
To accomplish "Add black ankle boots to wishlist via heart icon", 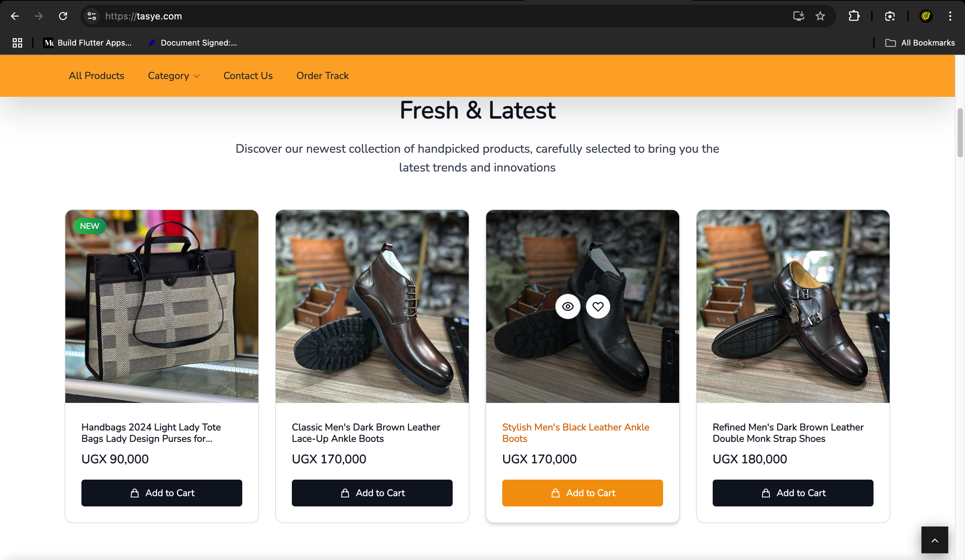I will tap(598, 306).
